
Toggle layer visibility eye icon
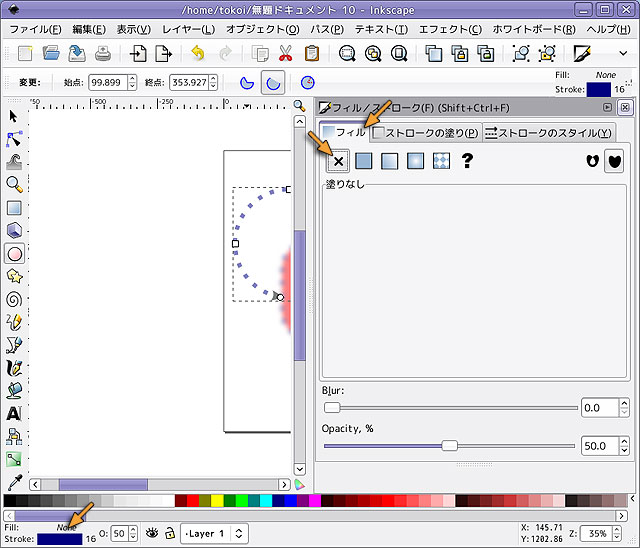point(153,533)
